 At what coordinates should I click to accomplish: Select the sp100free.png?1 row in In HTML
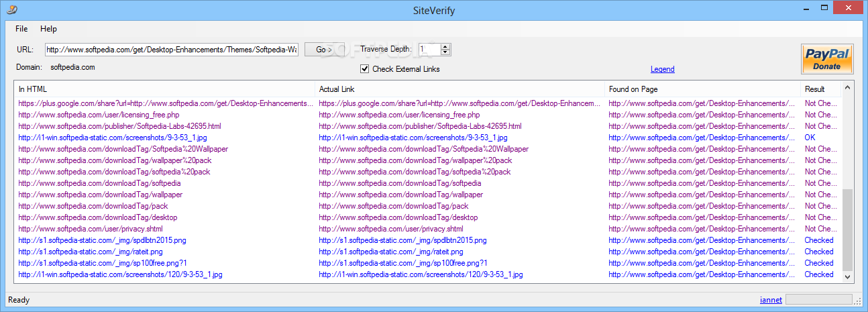(103, 263)
